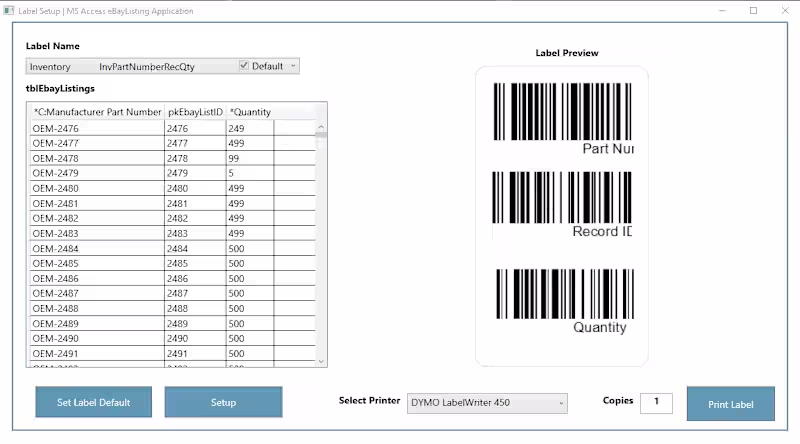Open the Label Name dropdown arrow
800x444 pixels.
coord(293,66)
